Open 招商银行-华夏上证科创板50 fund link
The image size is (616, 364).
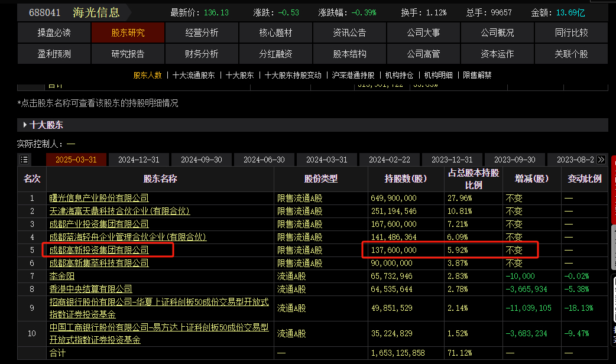(159, 308)
